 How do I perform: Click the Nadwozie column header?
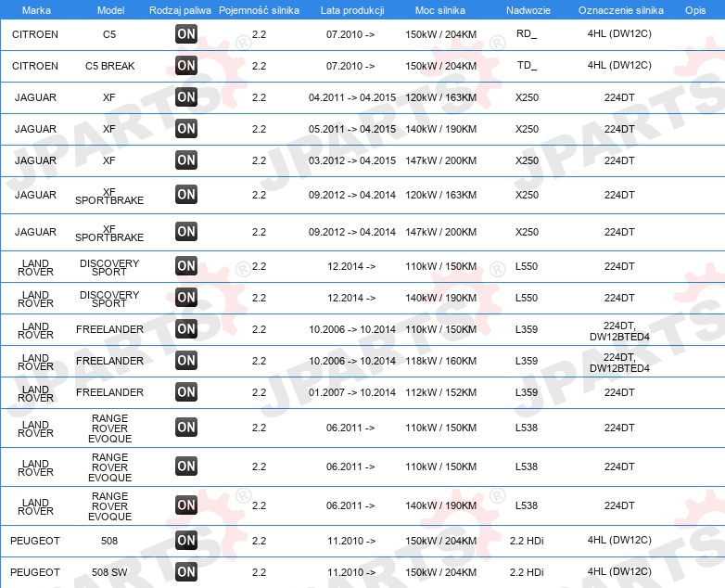tap(528, 10)
